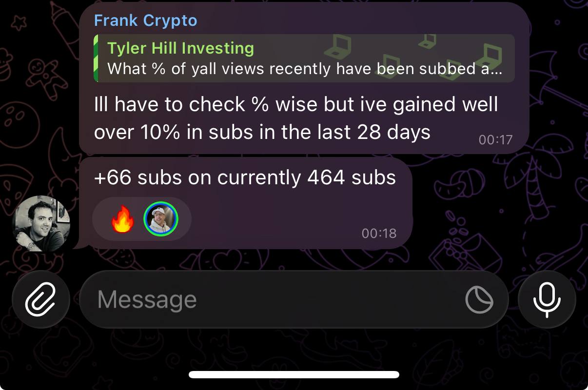Tap the home indicator bar at bottom

point(294,374)
